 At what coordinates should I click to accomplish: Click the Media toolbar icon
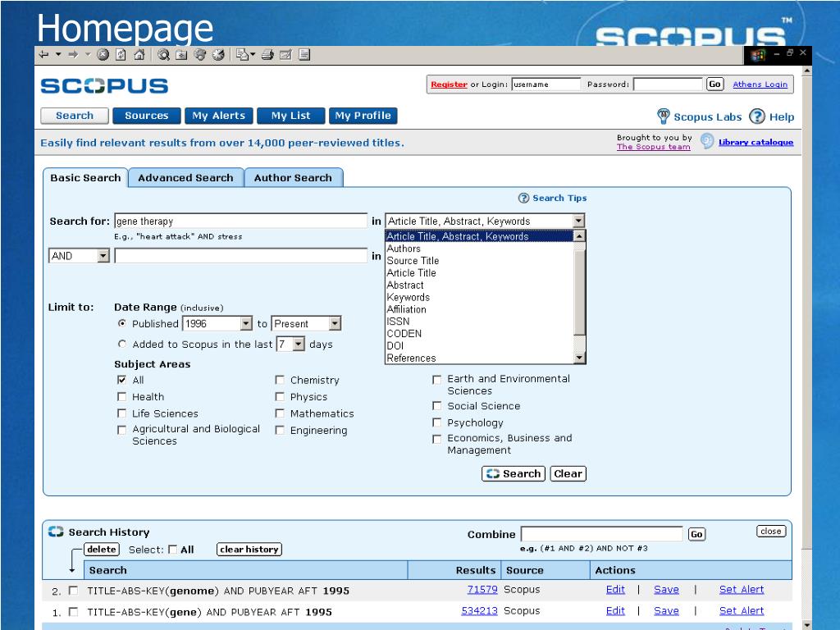200,55
